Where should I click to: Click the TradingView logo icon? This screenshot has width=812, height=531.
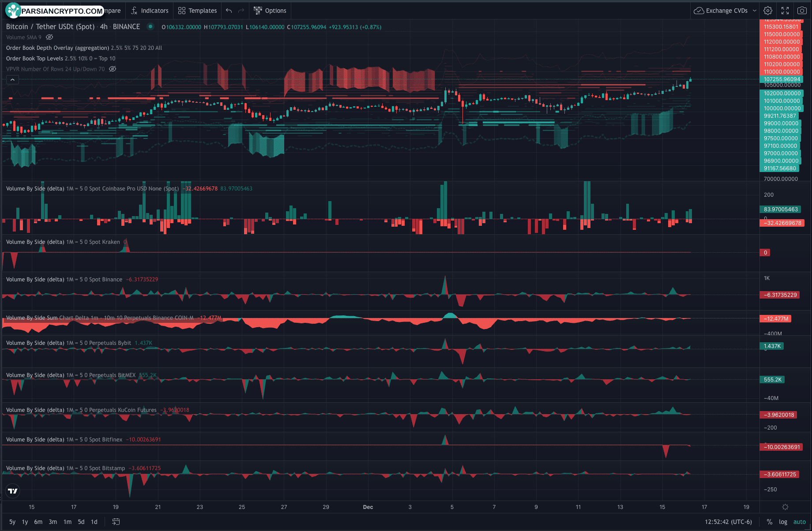[12, 491]
